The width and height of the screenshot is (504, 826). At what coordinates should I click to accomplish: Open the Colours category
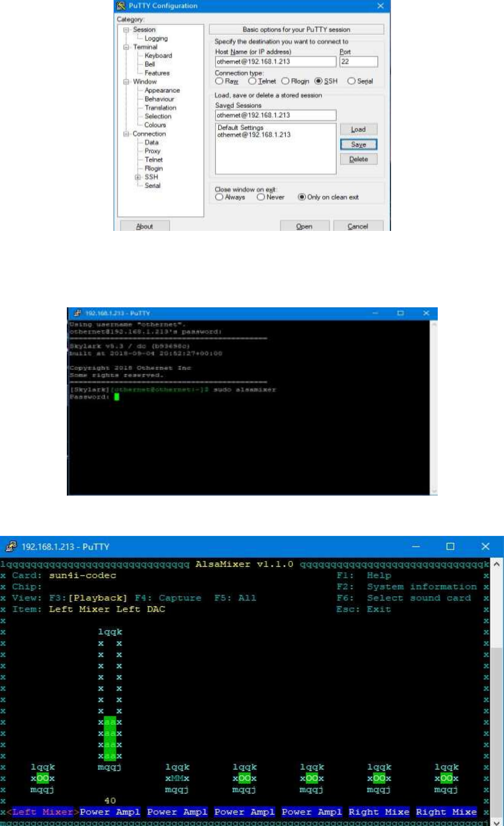point(156,125)
